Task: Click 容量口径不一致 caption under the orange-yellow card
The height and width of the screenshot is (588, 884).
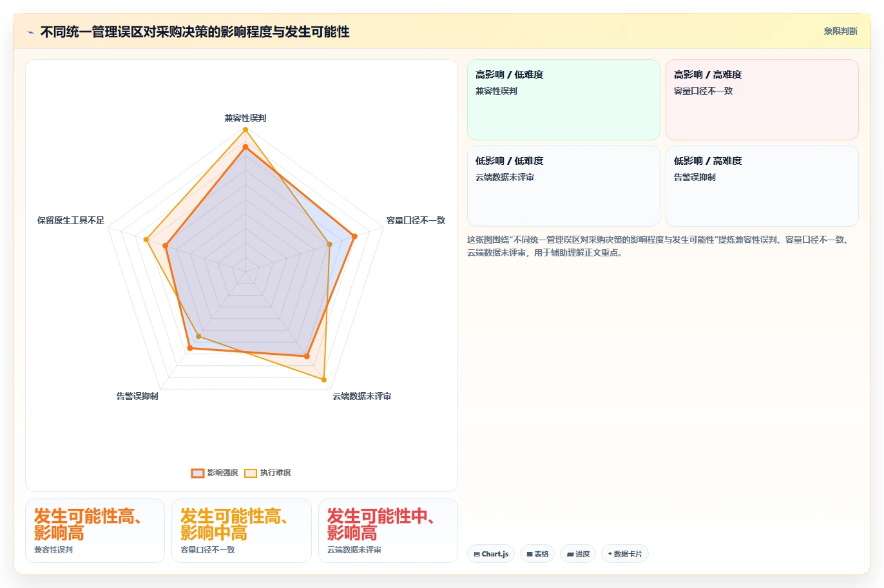Action: point(207,550)
